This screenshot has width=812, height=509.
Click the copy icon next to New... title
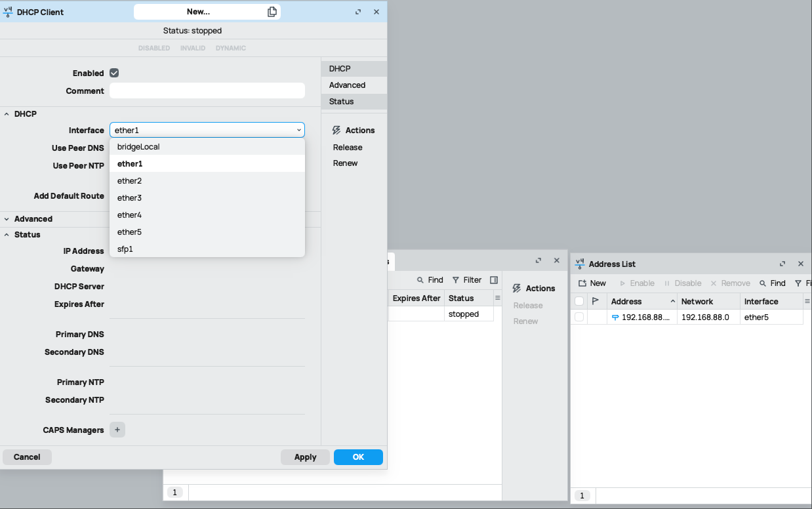coord(272,12)
